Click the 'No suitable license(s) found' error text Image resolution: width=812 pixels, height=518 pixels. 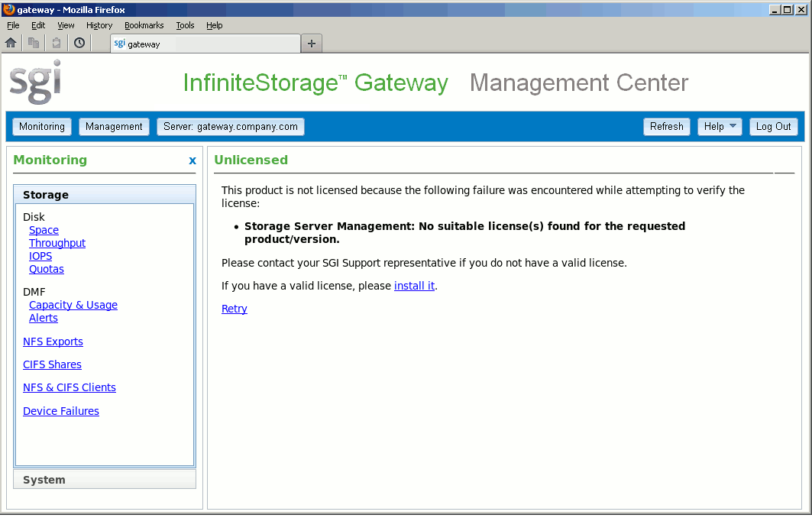tap(464, 232)
